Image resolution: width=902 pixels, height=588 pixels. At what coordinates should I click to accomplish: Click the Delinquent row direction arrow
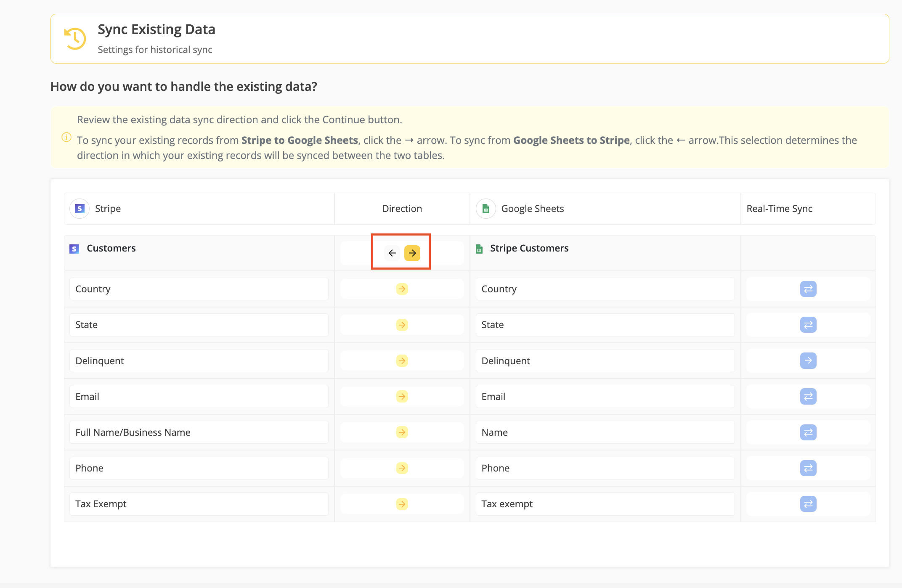click(x=402, y=360)
